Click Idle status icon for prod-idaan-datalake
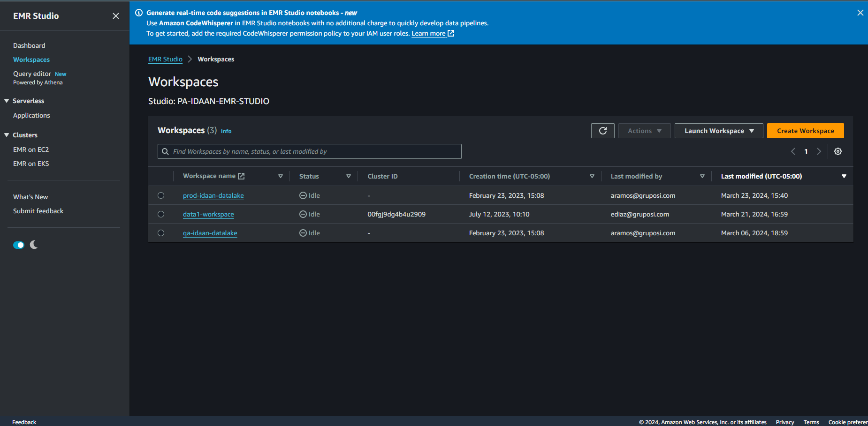The height and width of the screenshot is (426, 868). (303, 195)
